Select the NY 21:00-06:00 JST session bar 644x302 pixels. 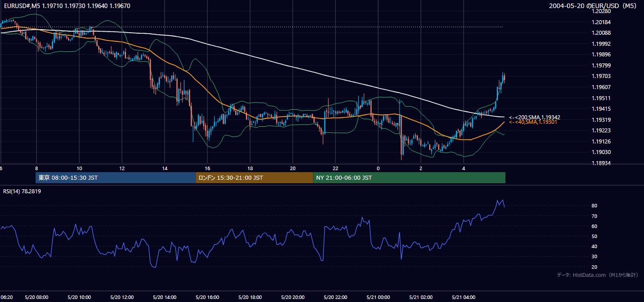click(409, 178)
